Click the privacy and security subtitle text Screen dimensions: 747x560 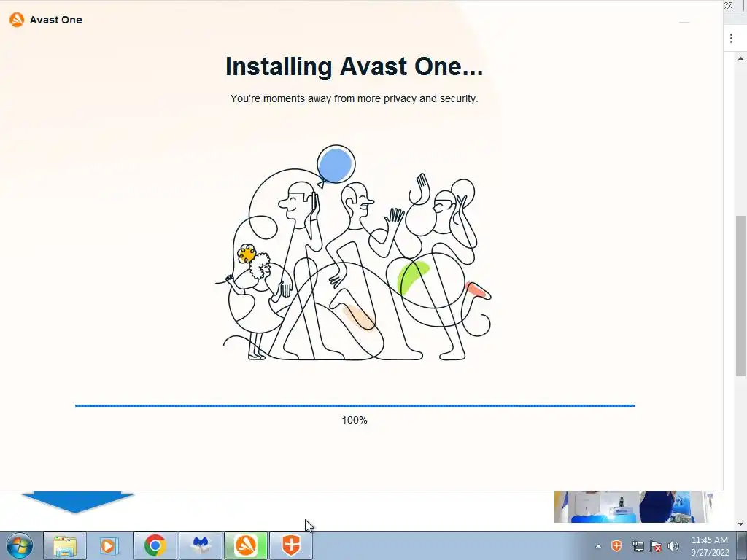pos(354,98)
